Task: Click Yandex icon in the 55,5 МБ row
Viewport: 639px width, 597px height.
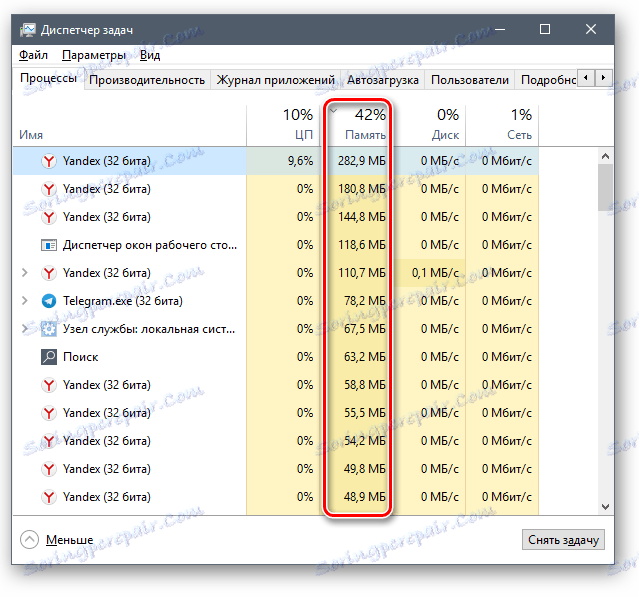Action: [x=49, y=413]
